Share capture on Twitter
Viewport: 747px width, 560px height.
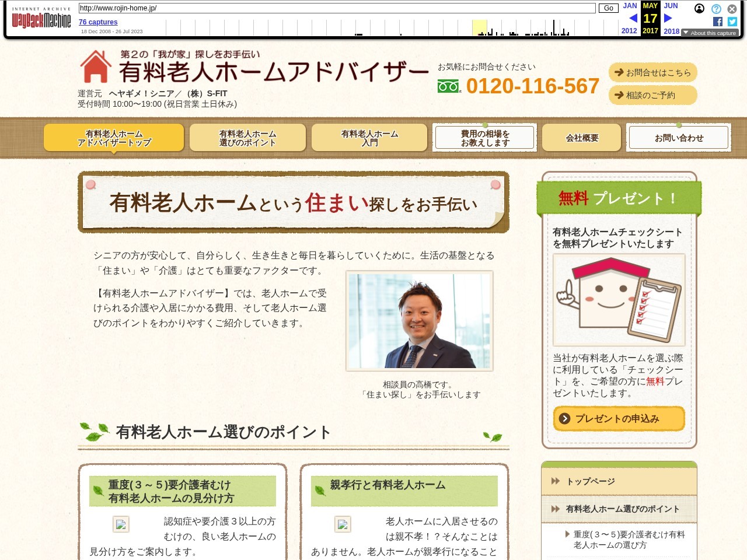(732, 22)
